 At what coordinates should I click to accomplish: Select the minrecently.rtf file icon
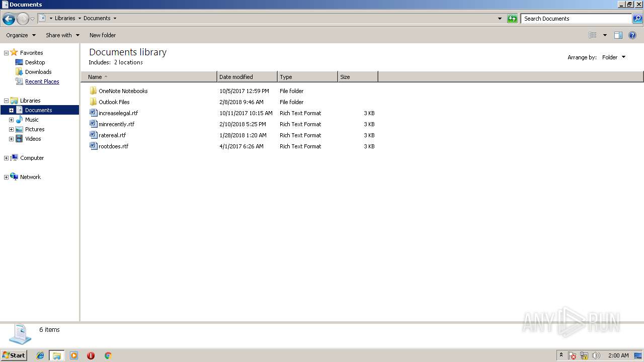93,124
